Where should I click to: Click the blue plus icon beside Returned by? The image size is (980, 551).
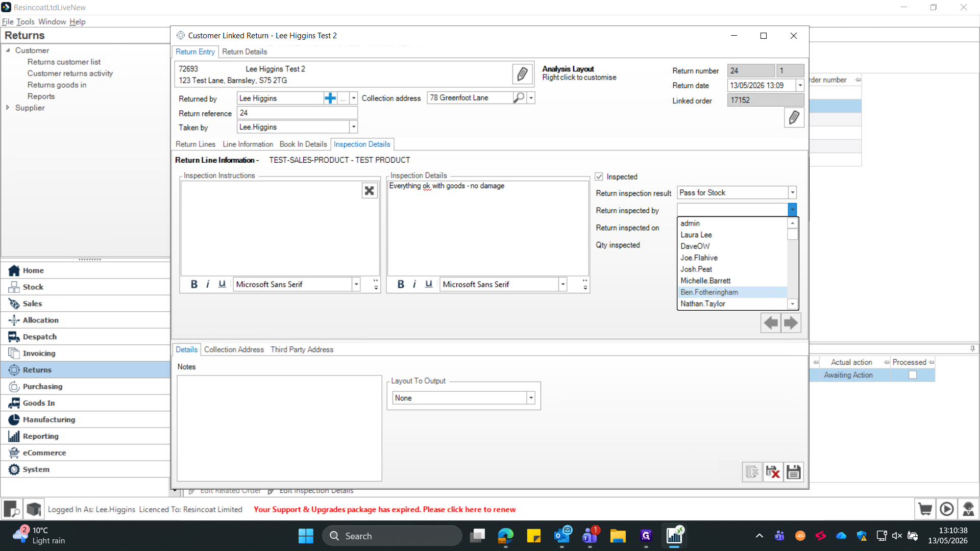[x=330, y=98]
